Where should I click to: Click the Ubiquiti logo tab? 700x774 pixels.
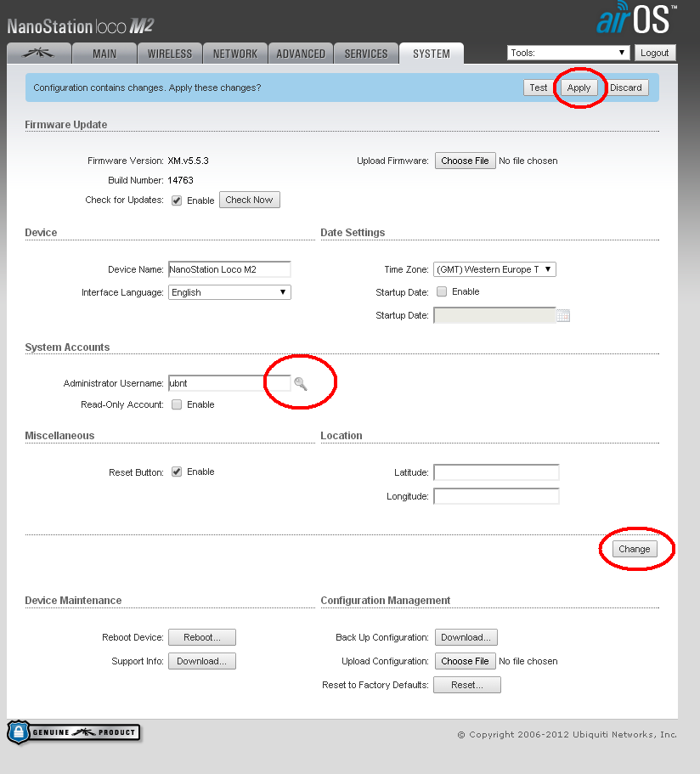[38, 53]
